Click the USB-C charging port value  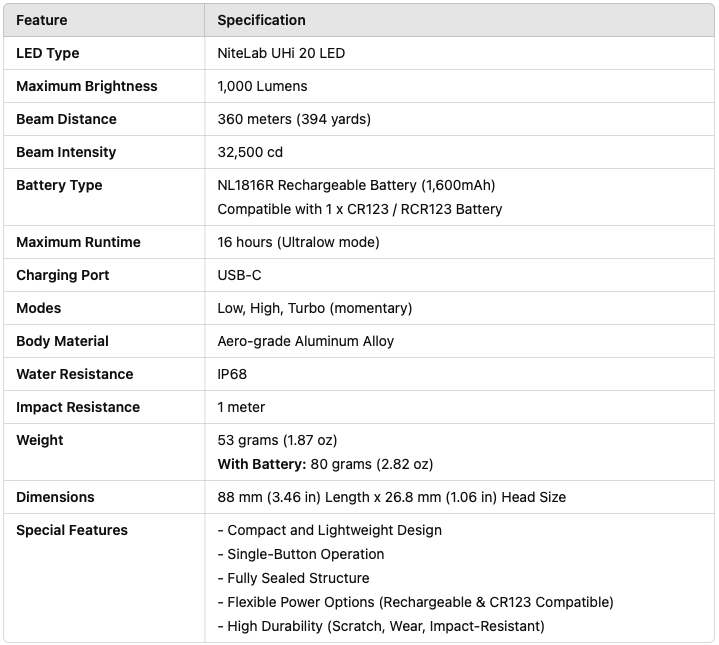(x=240, y=275)
